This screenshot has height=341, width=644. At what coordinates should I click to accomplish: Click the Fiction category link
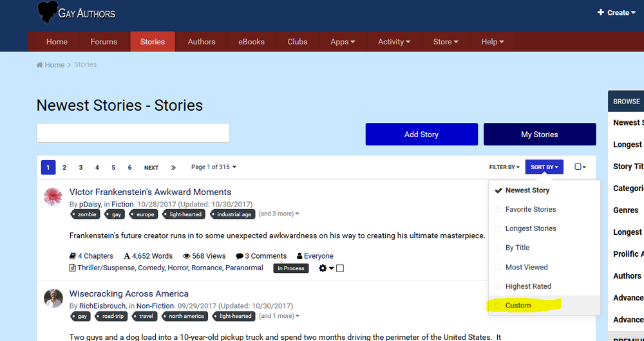click(x=122, y=204)
